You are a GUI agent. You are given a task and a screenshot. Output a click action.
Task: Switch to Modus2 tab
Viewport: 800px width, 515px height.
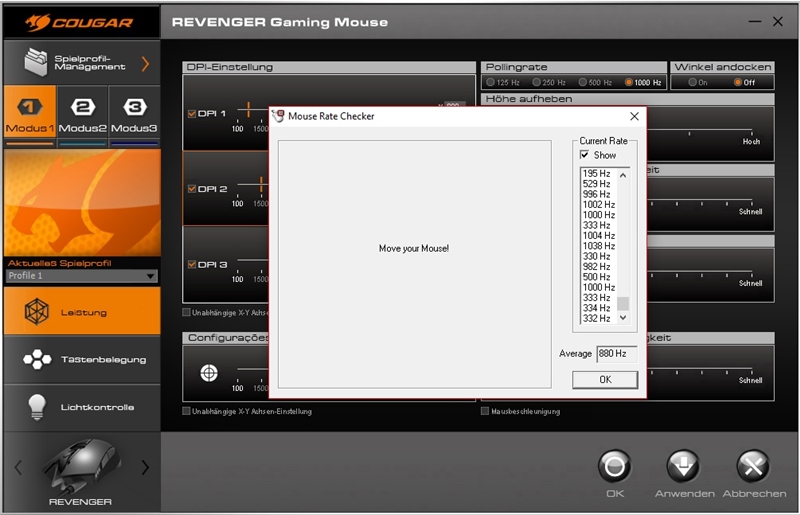point(83,111)
